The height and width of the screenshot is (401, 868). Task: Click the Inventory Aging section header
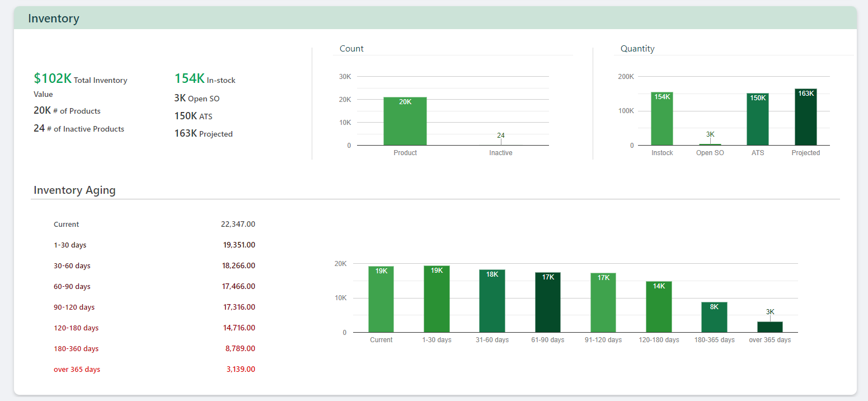[x=74, y=190]
